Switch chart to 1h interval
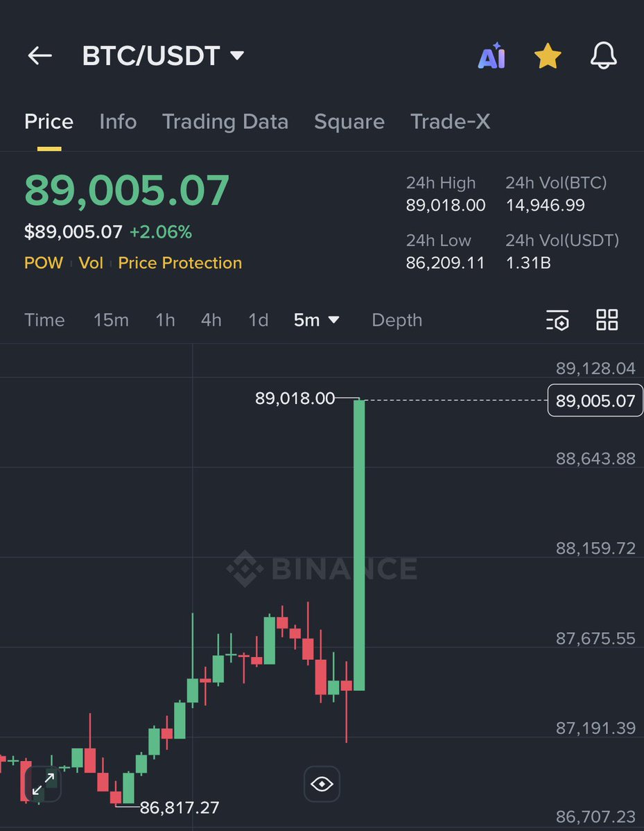644x831 pixels. tap(165, 320)
